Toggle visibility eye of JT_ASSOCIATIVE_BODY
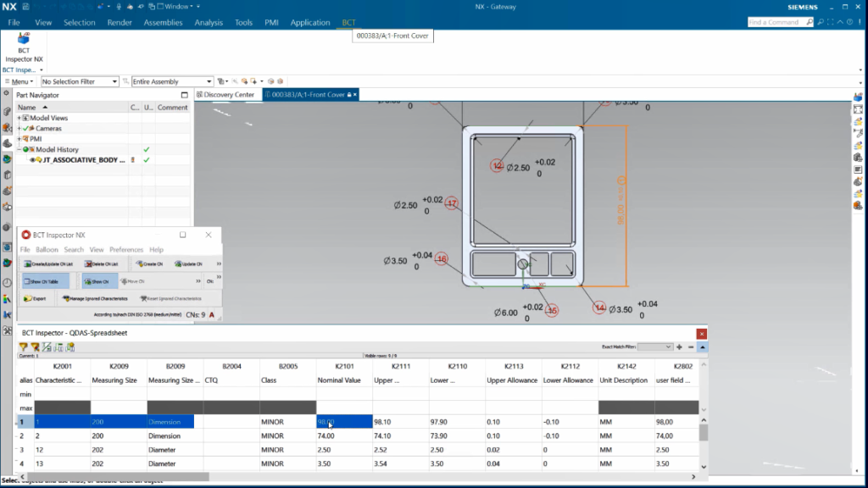868x488 pixels. click(32, 160)
